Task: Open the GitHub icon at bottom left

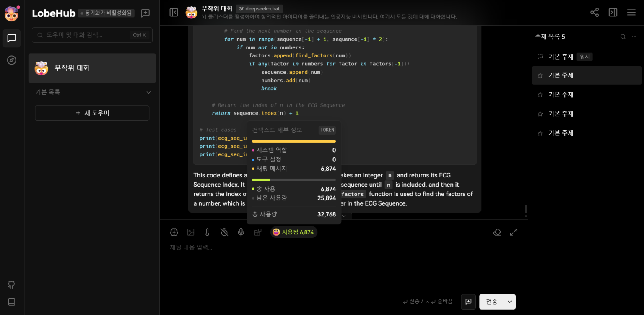Action: pyautogui.click(x=12, y=285)
